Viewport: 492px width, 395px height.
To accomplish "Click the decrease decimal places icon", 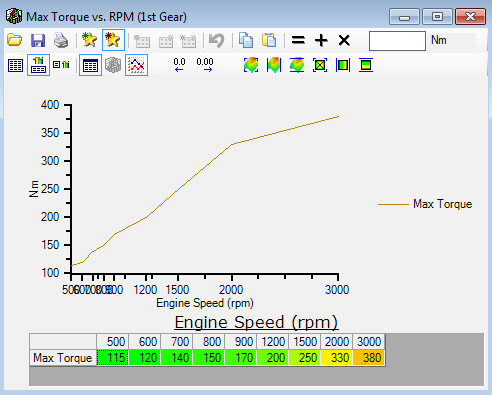I will pyautogui.click(x=179, y=65).
